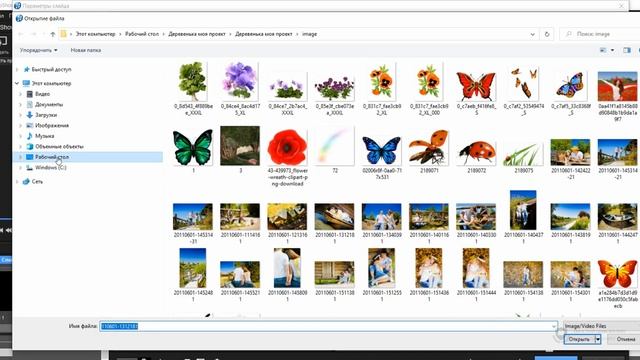
Task: Expand the Видео folder node
Action: 20,94
